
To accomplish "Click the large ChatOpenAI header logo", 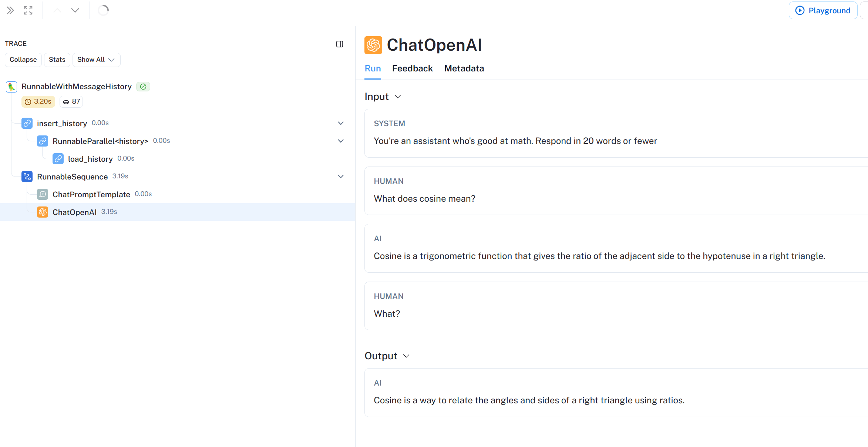I will point(373,45).
